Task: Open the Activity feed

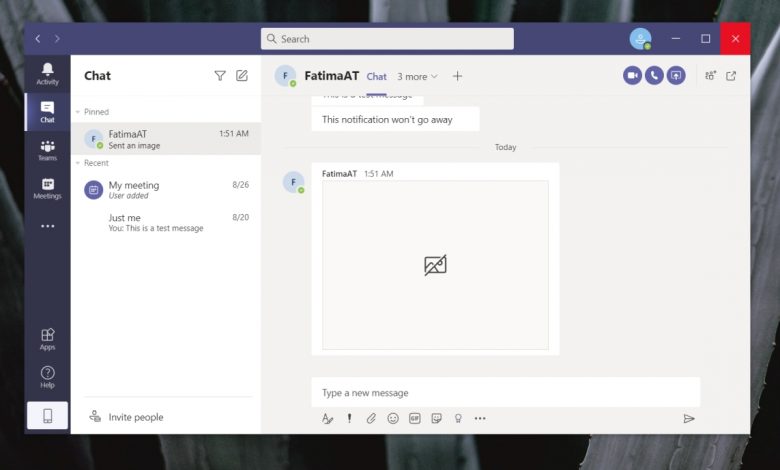Action: [x=47, y=74]
